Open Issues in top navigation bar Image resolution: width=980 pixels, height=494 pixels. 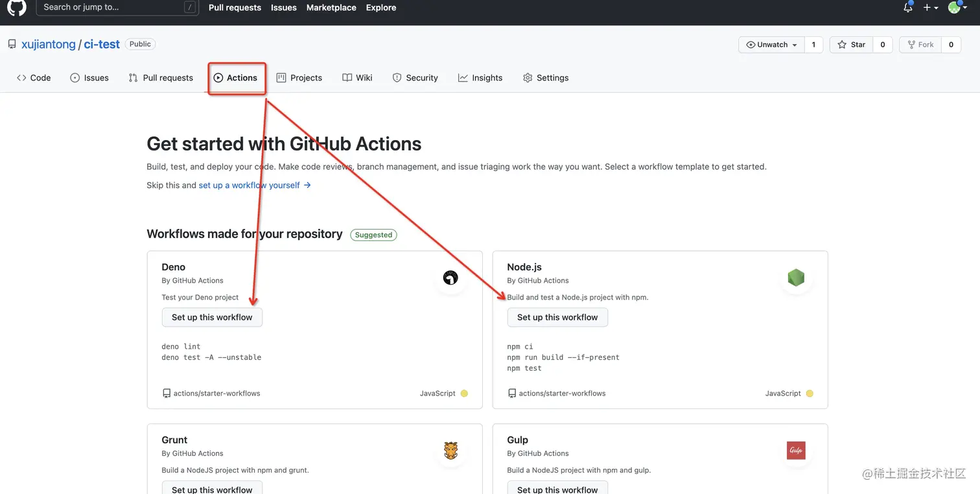click(x=284, y=8)
